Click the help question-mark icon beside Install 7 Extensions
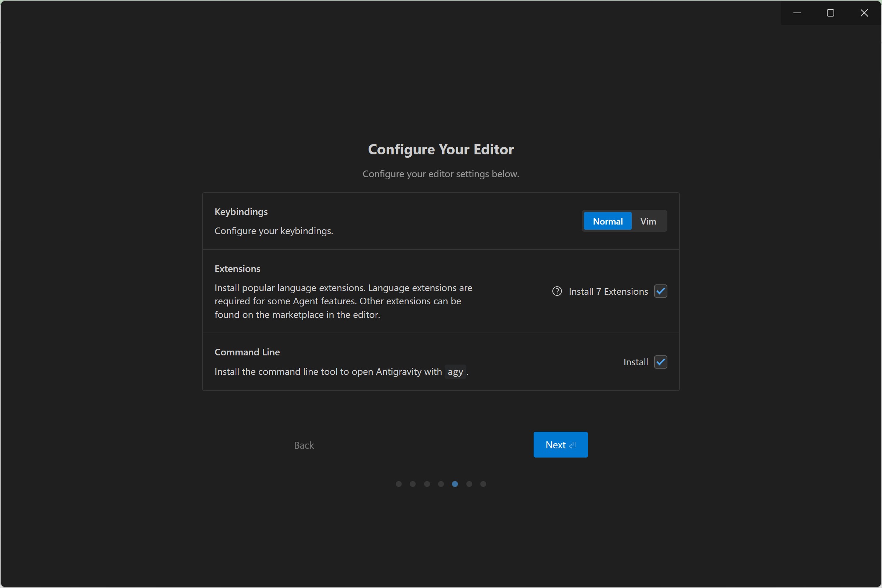 click(x=557, y=291)
